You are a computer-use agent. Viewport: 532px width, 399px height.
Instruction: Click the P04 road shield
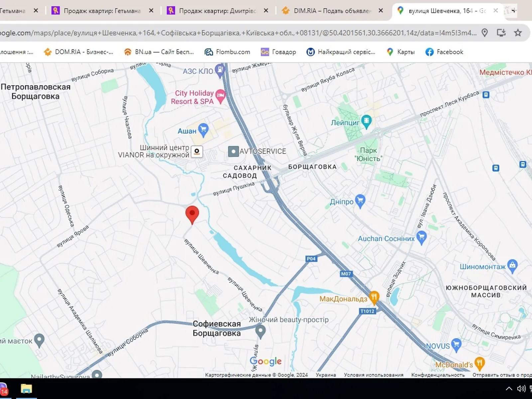click(x=311, y=258)
